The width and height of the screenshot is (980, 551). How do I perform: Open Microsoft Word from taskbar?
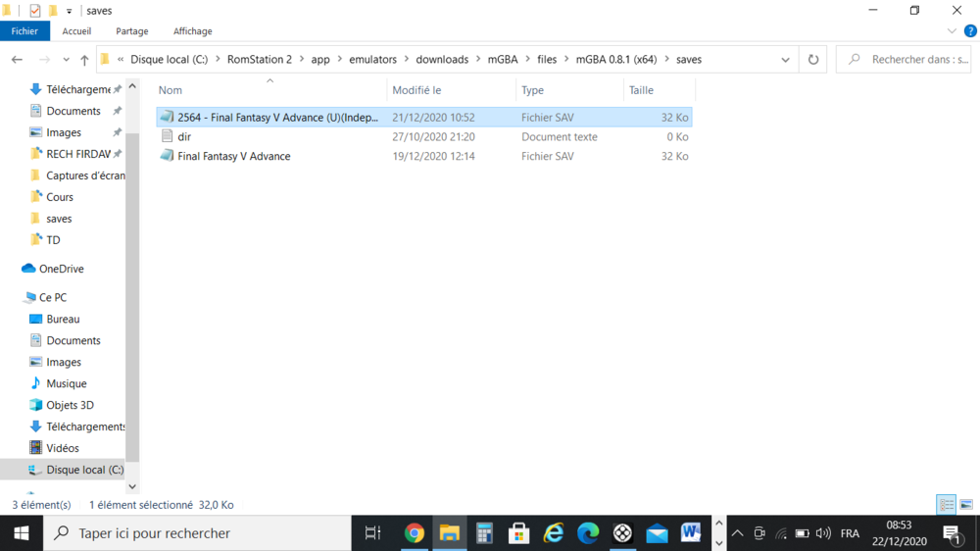[691, 533]
